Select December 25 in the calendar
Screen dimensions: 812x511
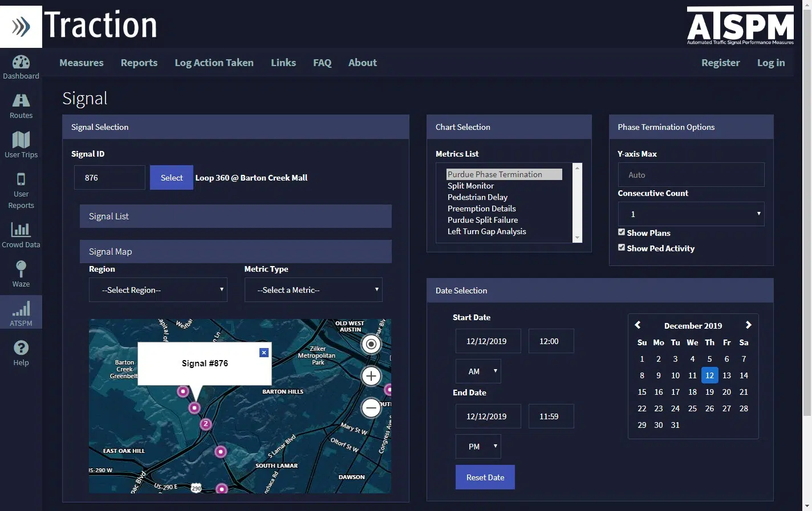pos(692,408)
